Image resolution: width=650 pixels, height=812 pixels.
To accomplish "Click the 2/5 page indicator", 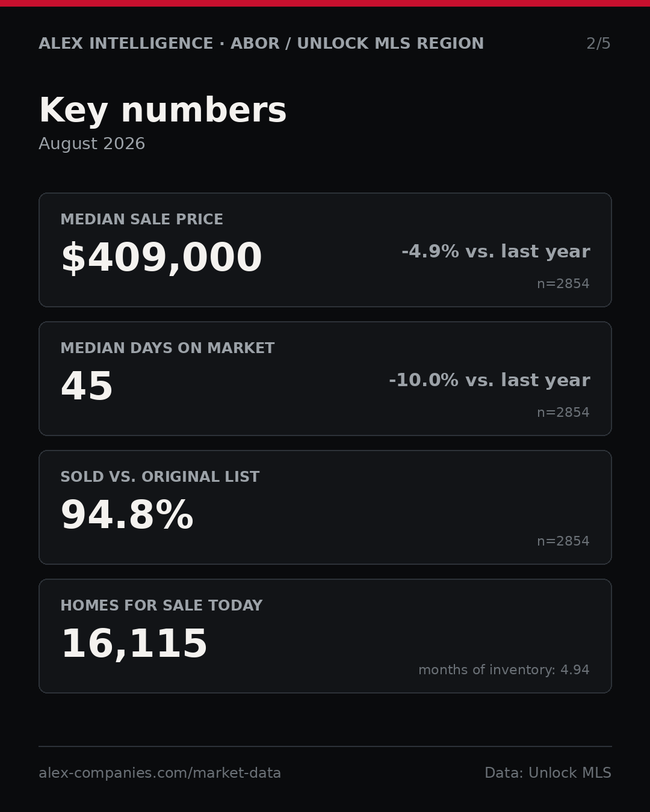I will pos(598,44).
